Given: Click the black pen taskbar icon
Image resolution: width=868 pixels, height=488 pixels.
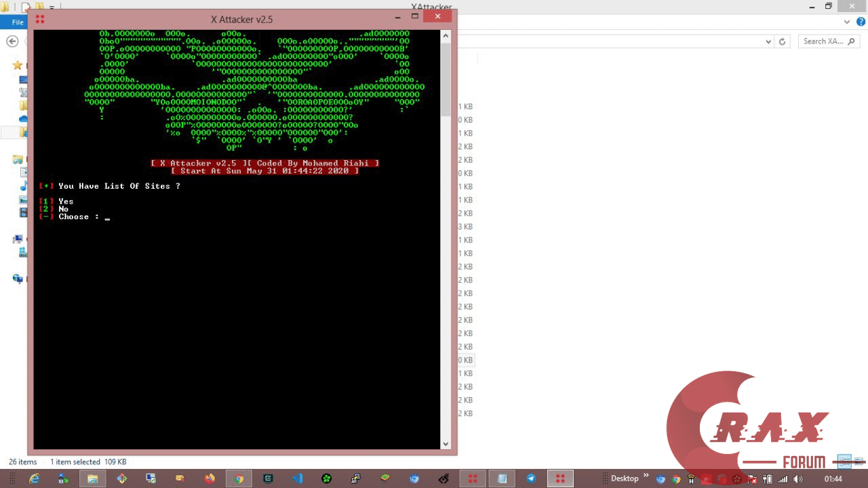Looking at the screenshot, I should click(x=443, y=478).
